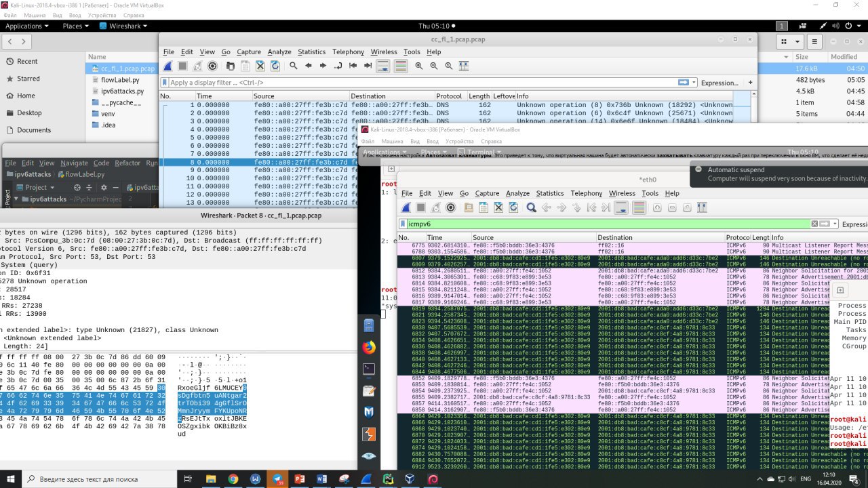Open Telegram from the Windows taskbar

(277, 479)
